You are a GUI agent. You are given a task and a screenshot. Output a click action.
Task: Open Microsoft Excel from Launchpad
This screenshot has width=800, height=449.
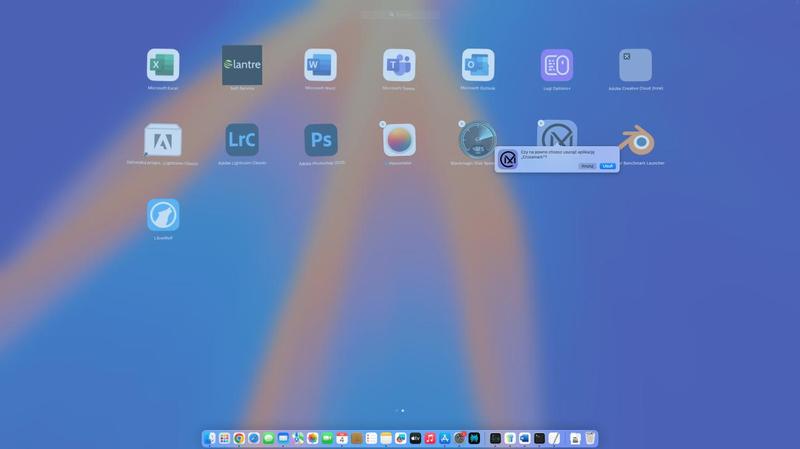pyautogui.click(x=163, y=65)
